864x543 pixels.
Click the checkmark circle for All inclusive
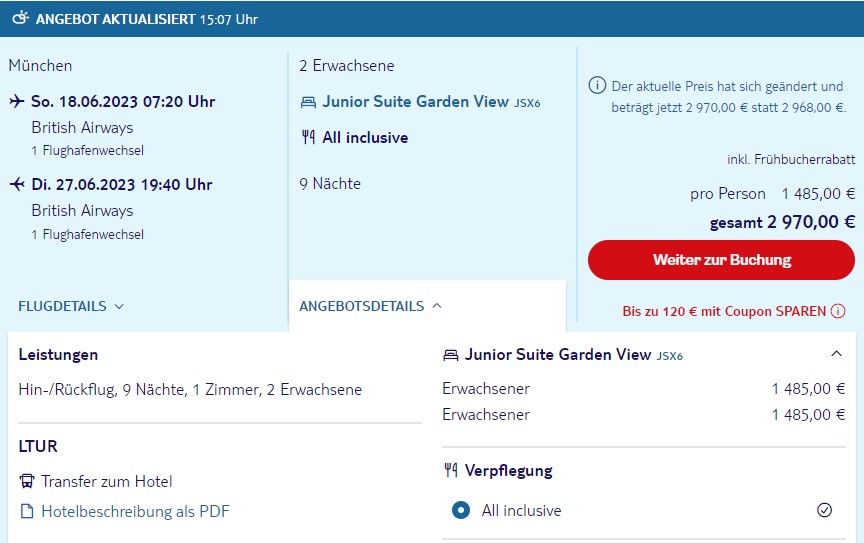824,510
